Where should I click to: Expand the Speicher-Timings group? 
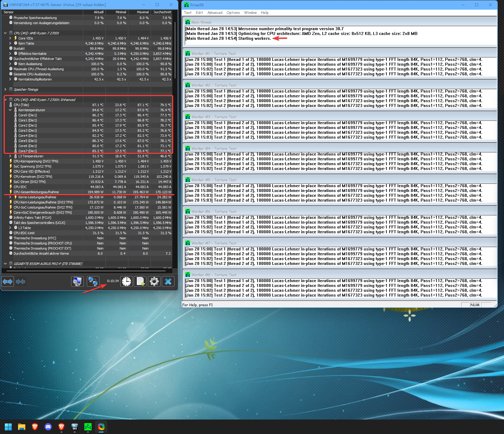(5, 90)
